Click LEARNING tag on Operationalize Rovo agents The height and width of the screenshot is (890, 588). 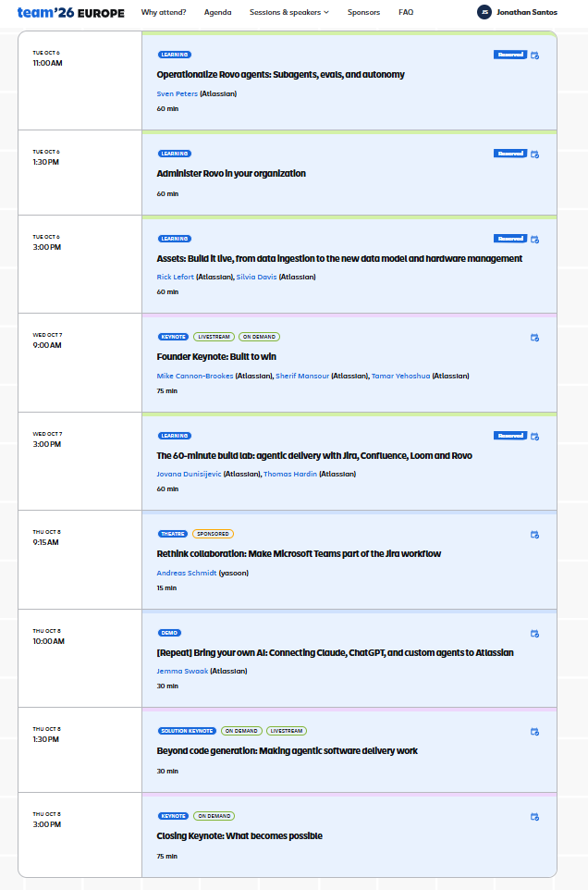point(175,55)
